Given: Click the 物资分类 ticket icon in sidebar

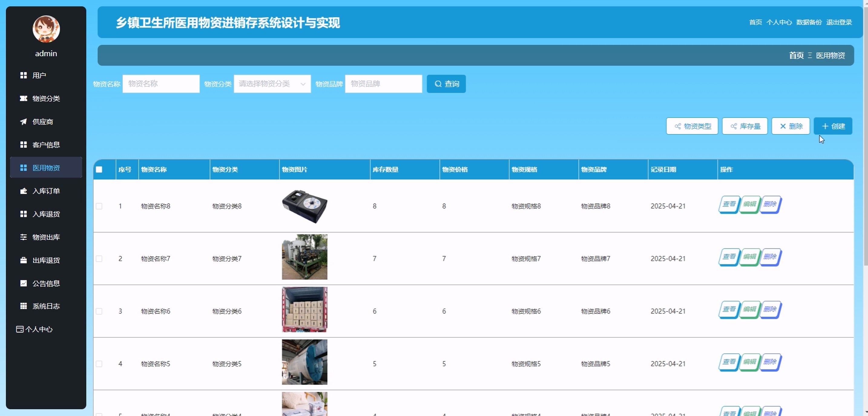Looking at the screenshot, I should tap(23, 98).
